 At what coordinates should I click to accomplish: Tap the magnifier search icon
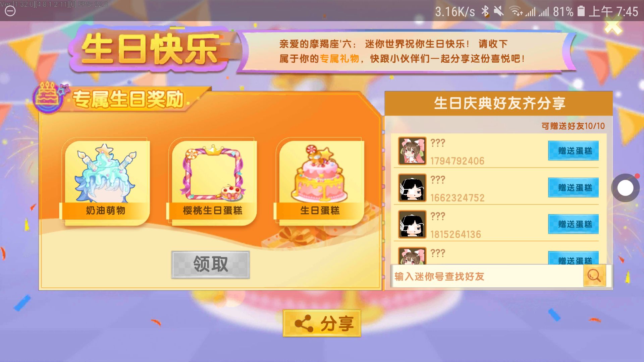click(x=594, y=276)
